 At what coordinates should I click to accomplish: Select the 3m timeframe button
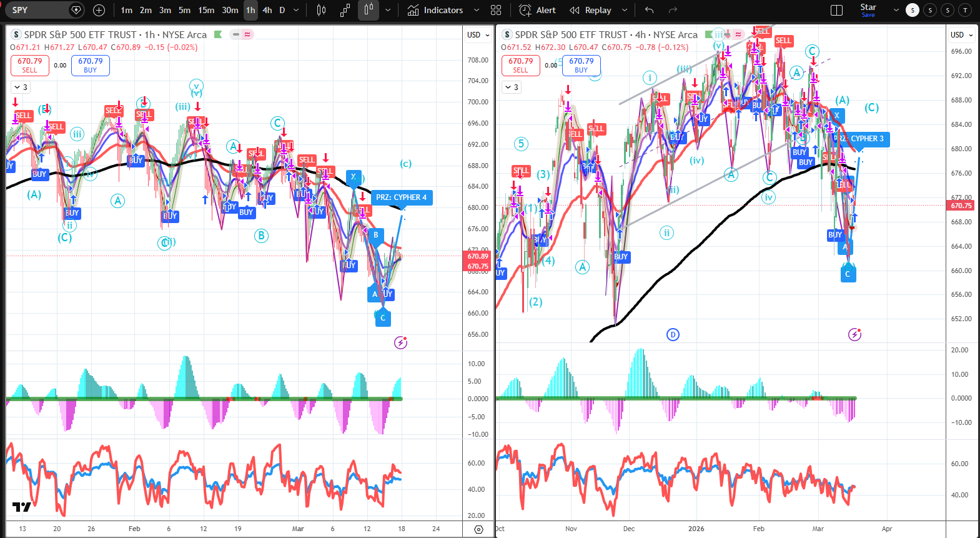tap(165, 10)
